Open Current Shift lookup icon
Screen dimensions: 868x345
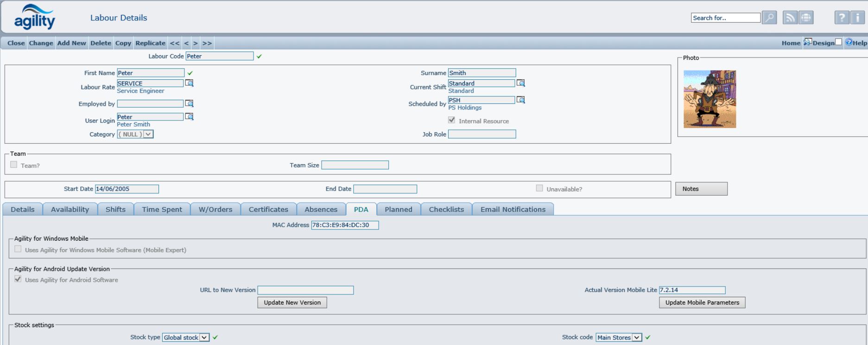[x=521, y=83]
